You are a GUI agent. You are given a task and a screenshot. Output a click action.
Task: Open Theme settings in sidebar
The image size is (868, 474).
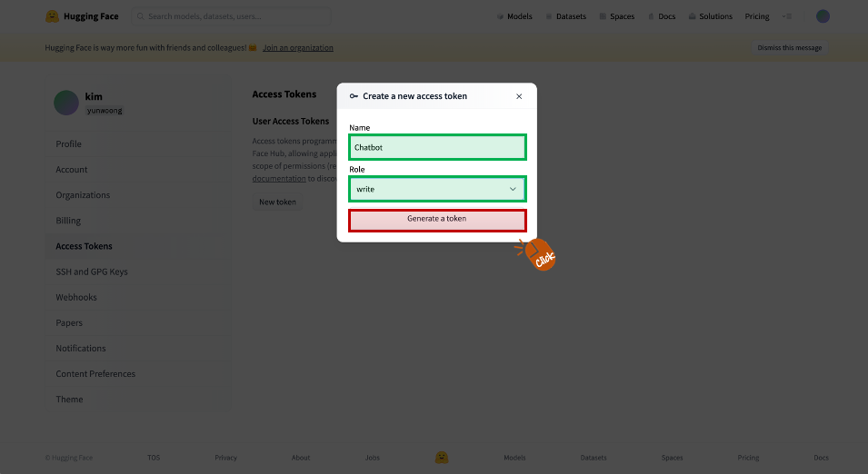[x=138, y=399]
